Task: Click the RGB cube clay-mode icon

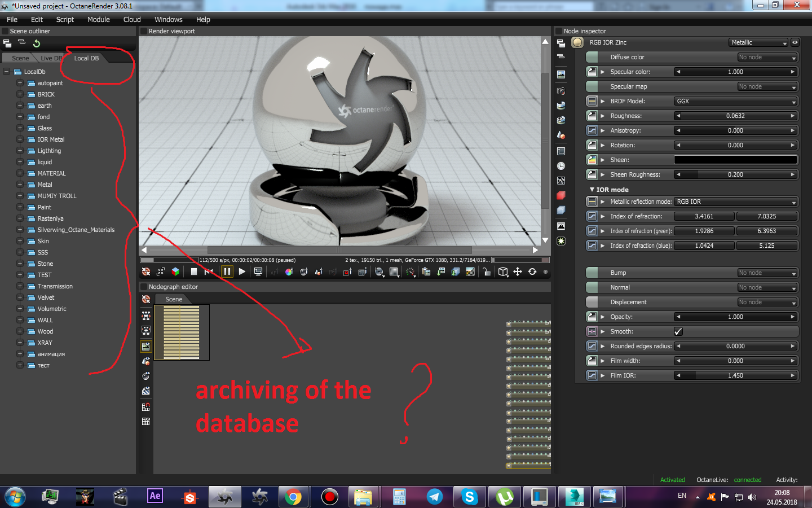Action: [175, 271]
